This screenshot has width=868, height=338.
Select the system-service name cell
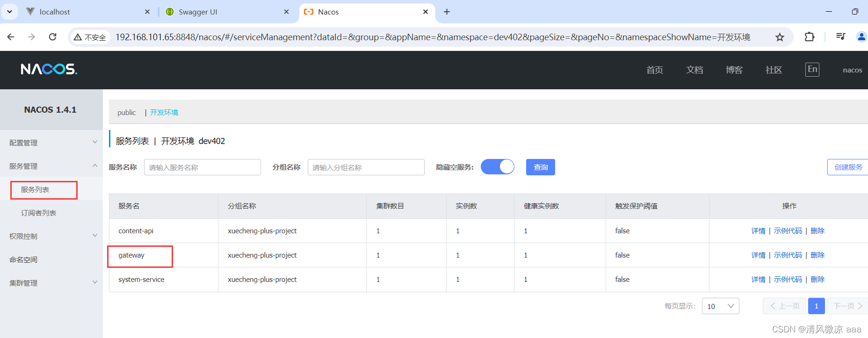(164, 280)
